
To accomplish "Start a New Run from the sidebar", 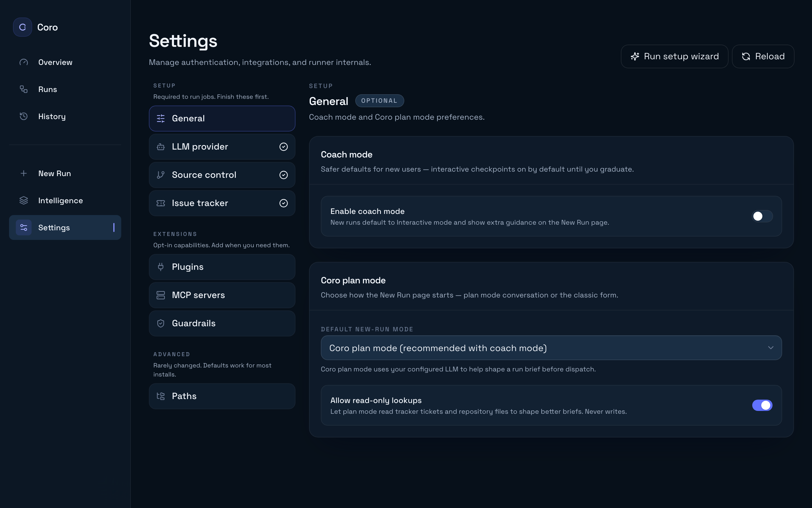I will [x=65, y=173].
